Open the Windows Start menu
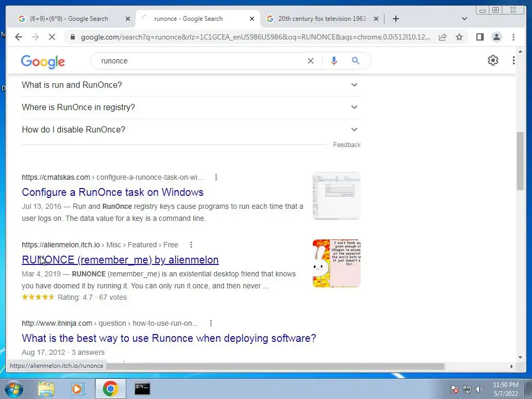 [14, 389]
